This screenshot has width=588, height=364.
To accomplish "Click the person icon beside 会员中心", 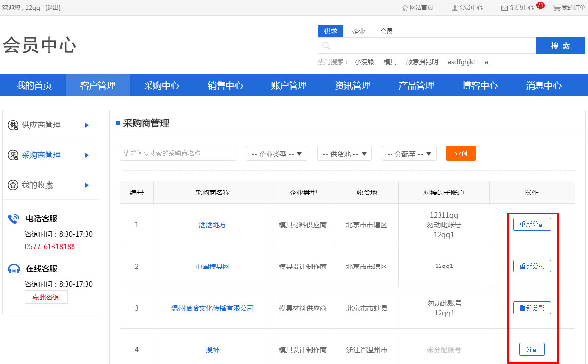I will coord(455,8).
